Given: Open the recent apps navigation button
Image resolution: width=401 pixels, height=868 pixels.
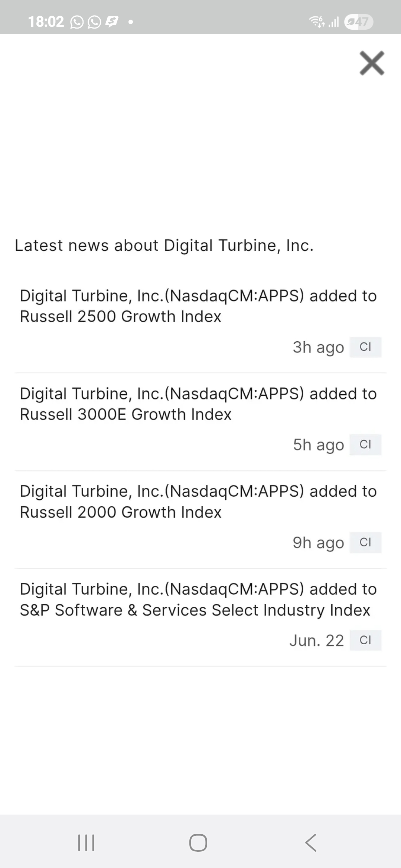Looking at the screenshot, I should tap(86, 842).
